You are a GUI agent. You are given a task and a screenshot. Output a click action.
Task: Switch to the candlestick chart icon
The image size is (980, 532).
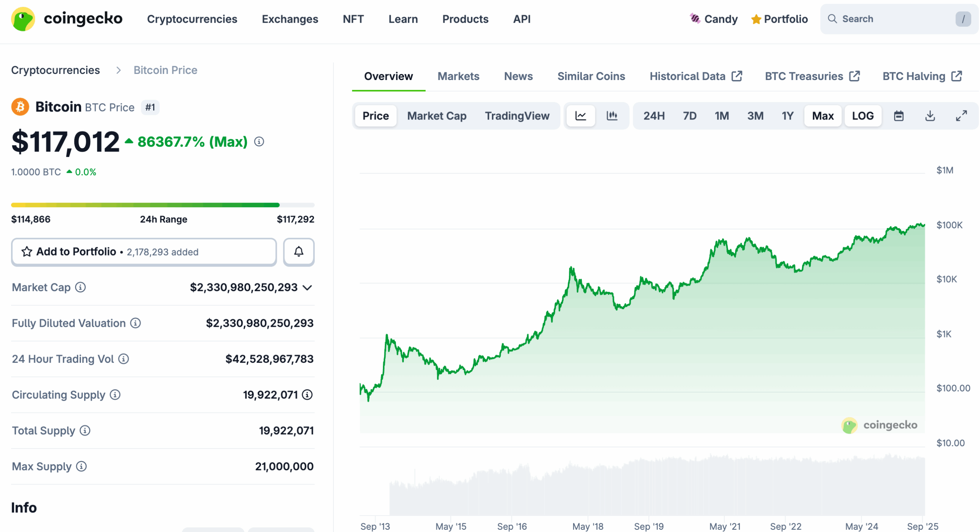612,116
